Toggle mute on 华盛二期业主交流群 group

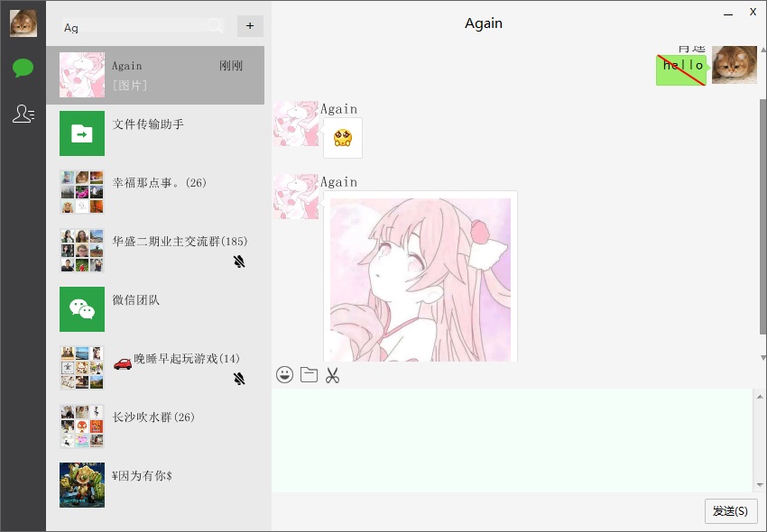click(x=239, y=261)
